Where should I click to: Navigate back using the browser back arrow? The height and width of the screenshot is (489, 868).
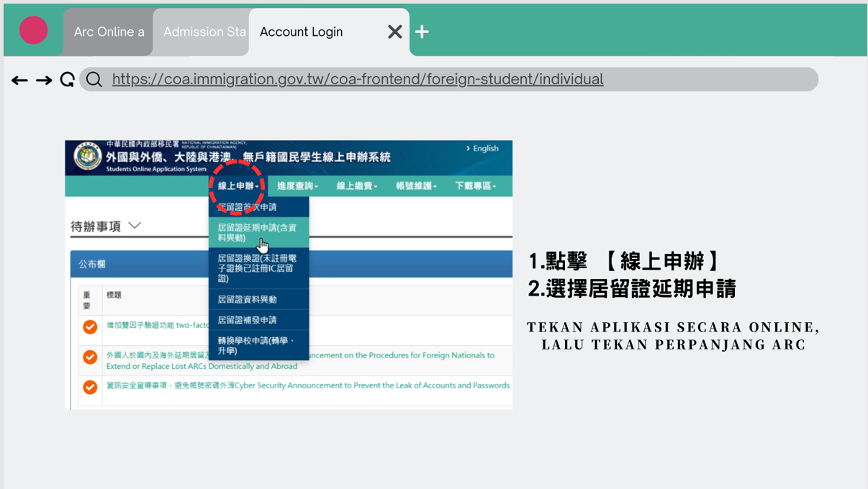coord(19,79)
